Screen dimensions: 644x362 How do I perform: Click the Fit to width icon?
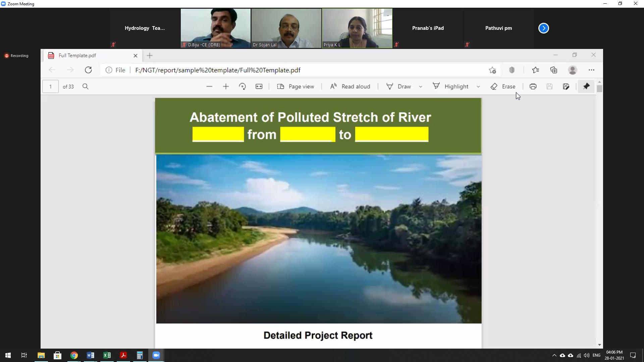tap(259, 86)
